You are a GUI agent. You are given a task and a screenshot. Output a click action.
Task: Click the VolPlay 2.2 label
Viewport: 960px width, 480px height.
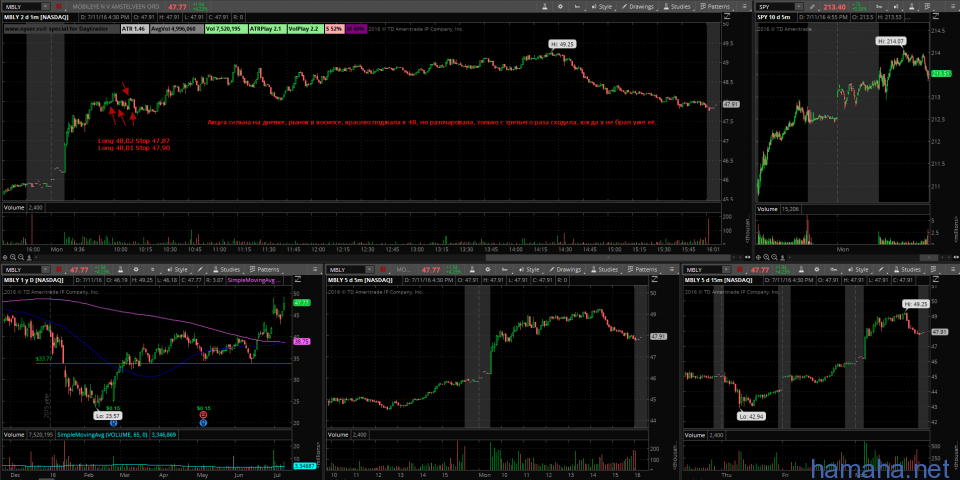[304, 28]
